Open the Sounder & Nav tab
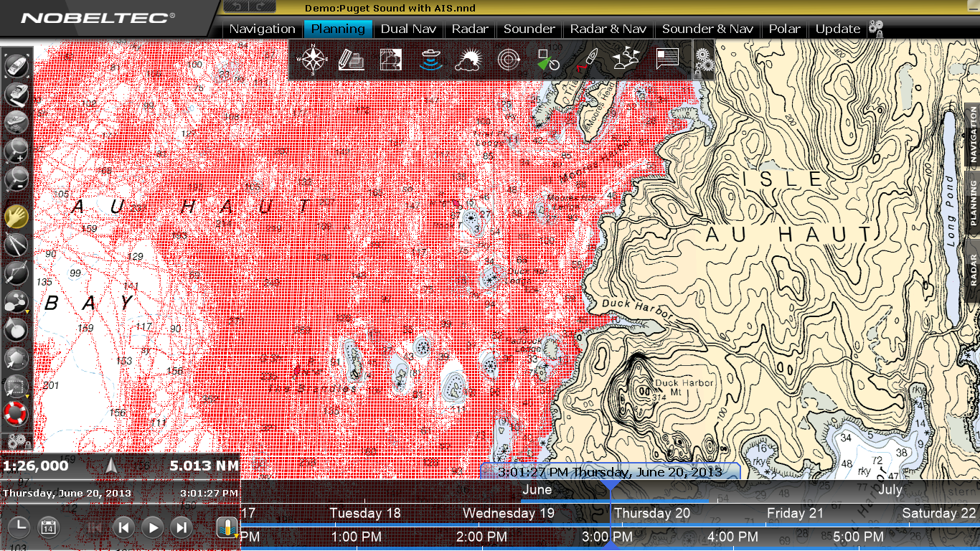 [x=707, y=29]
